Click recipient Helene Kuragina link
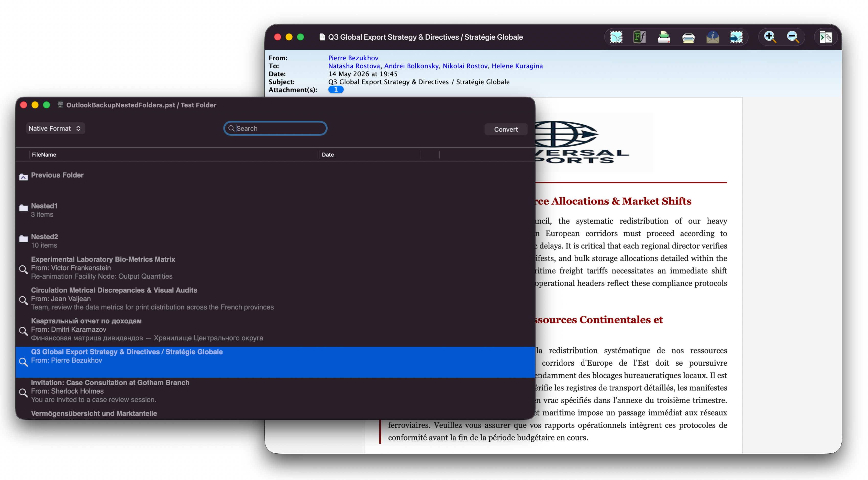This screenshot has width=868, height=480. tap(517, 66)
